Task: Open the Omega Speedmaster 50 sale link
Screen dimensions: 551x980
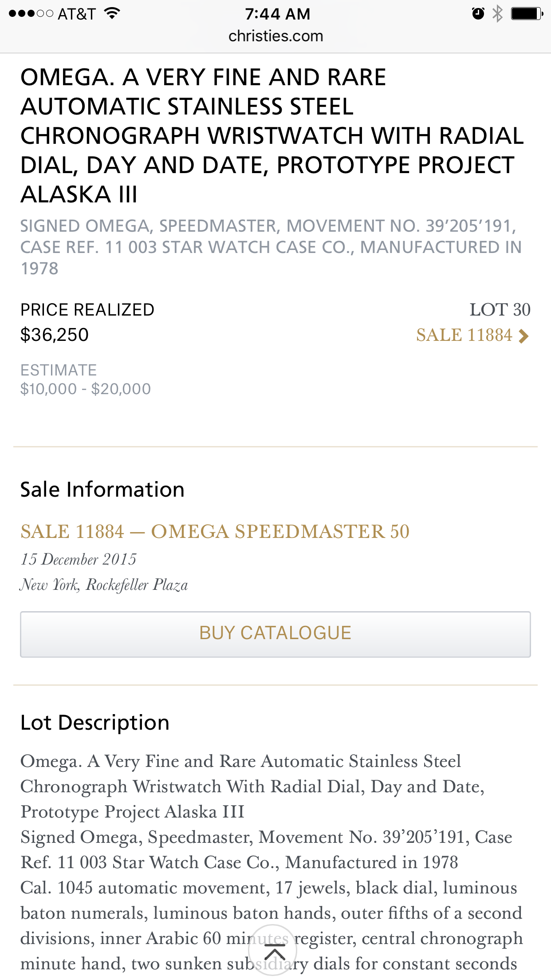Action: [215, 532]
